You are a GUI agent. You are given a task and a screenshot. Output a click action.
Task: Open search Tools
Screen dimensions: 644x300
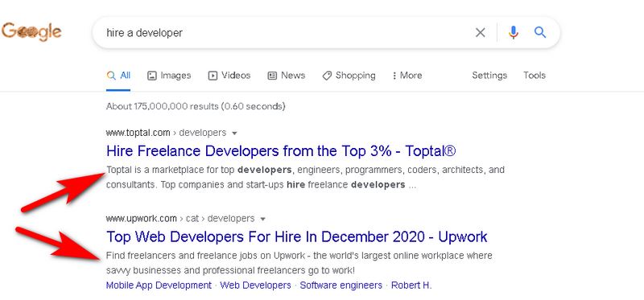(535, 76)
